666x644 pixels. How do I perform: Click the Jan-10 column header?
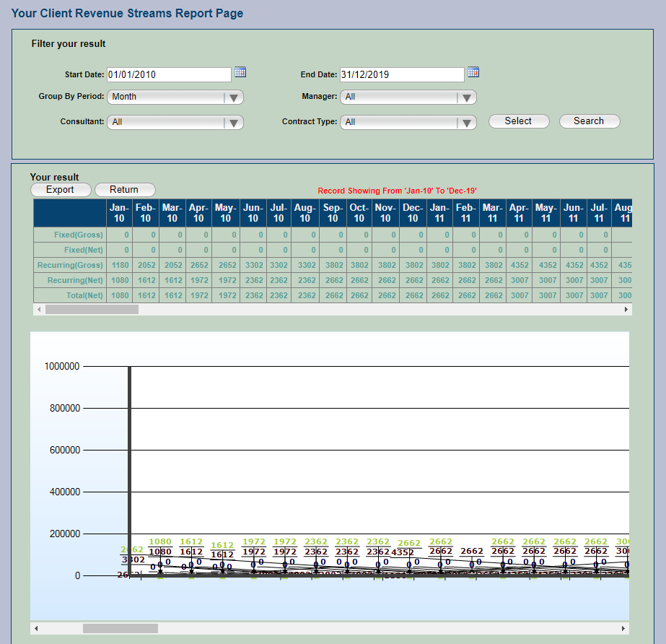pyautogui.click(x=119, y=213)
